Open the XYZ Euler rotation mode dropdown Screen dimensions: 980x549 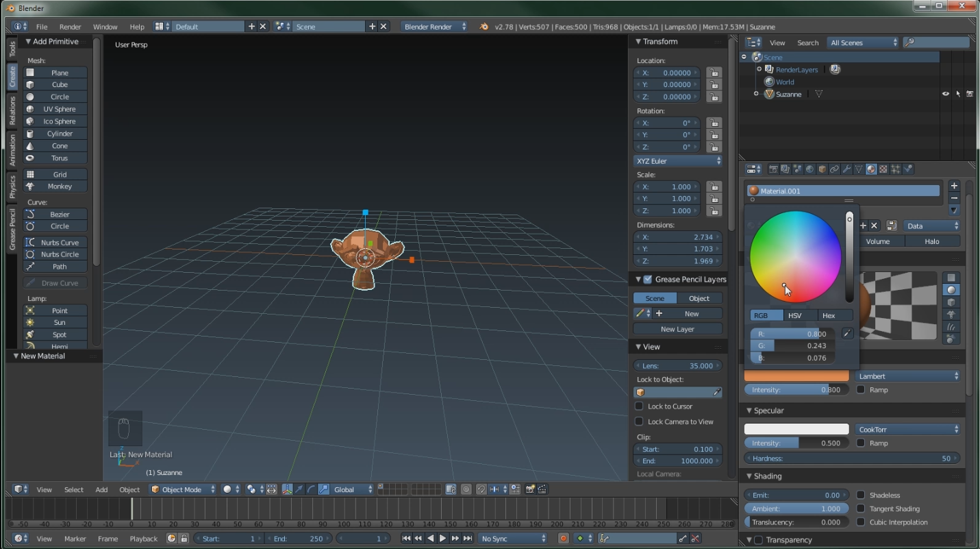[678, 161]
